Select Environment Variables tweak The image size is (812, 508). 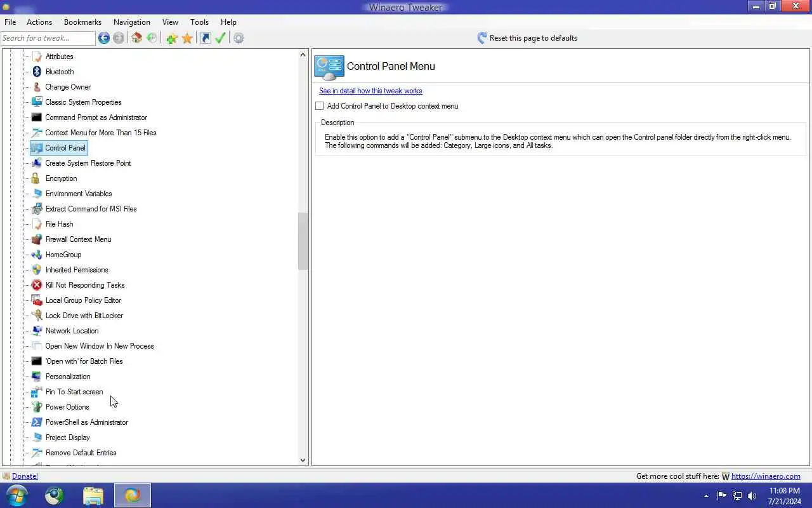pos(79,194)
